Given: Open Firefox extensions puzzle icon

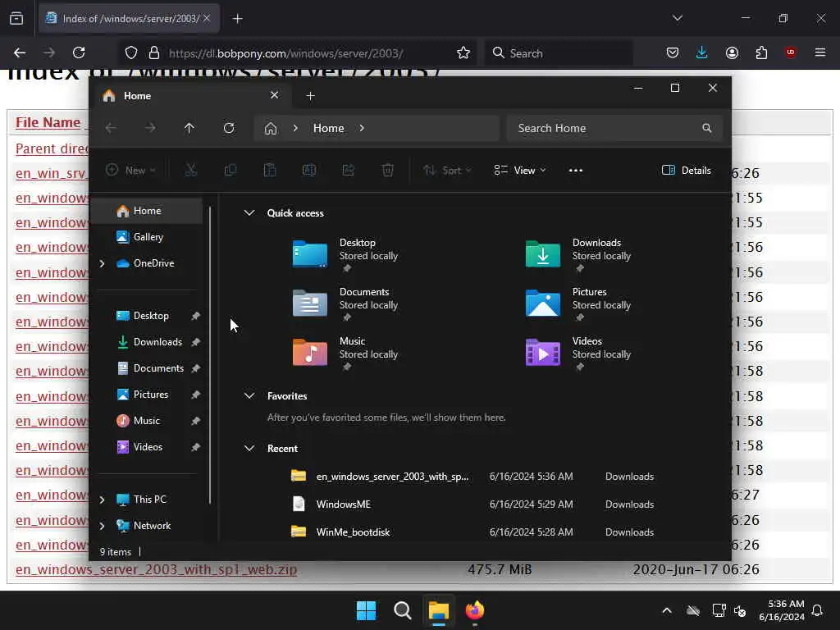Looking at the screenshot, I should pos(761,52).
